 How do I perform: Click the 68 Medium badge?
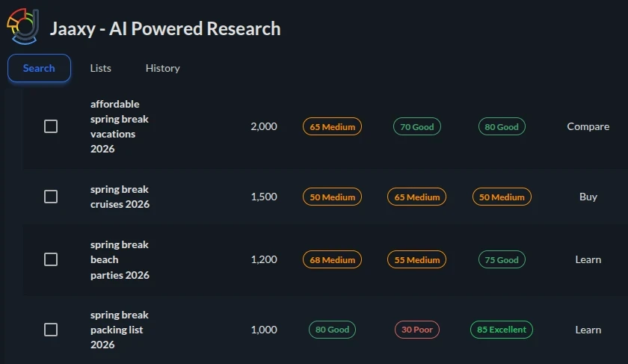(332, 260)
